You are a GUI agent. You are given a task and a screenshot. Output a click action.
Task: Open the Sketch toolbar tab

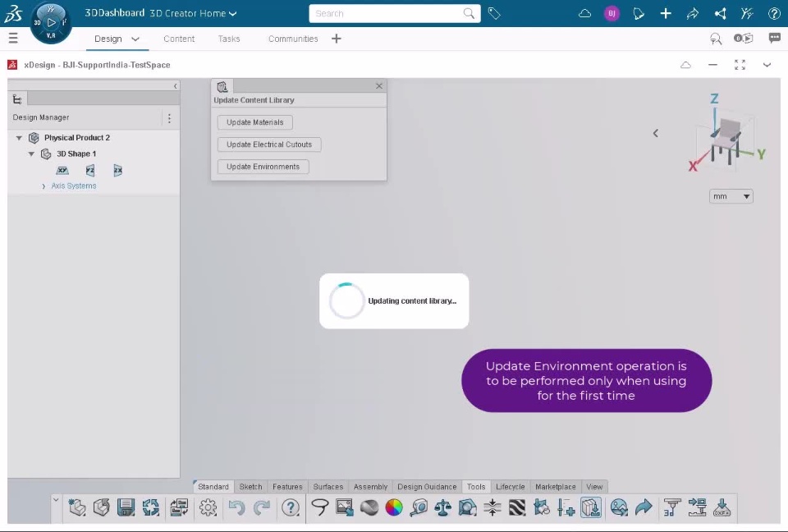pos(250,487)
